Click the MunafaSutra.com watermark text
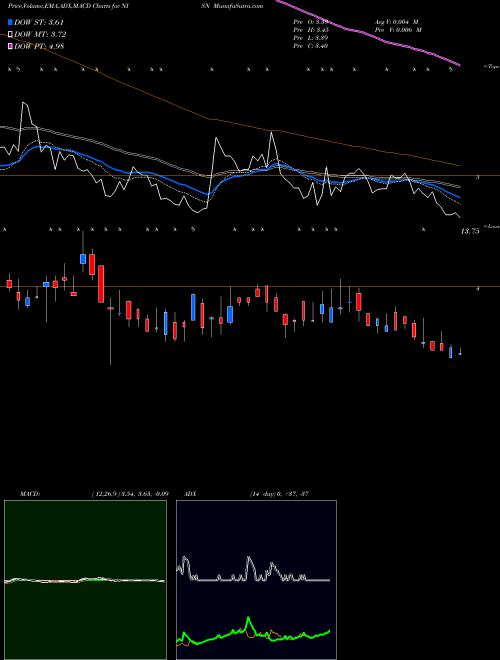This screenshot has width=500, height=660. coord(238,6)
